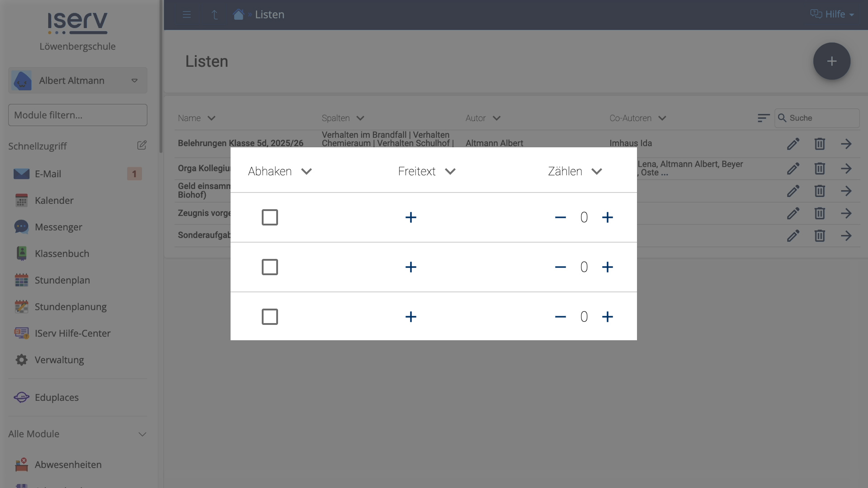868x488 pixels.
Task: Open the Sonderaufgaben list via its arrow icon
Action: click(846, 235)
